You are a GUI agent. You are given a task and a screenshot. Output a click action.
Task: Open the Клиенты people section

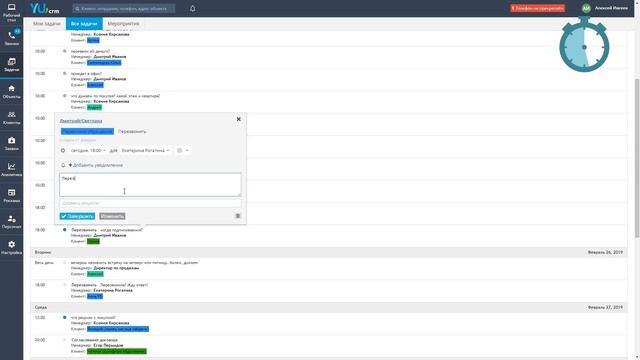[11, 118]
